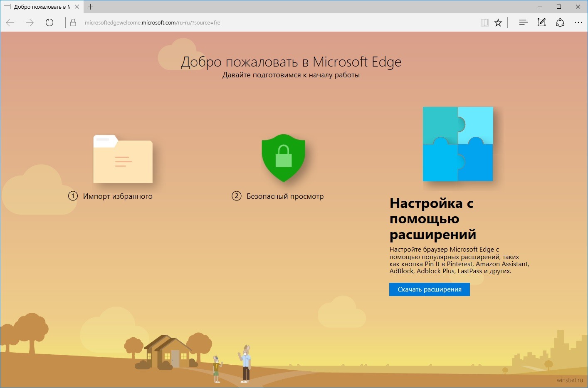Make a Web Note with pen icon
This screenshot has width=588, height=388.
(x=541, y=22)
